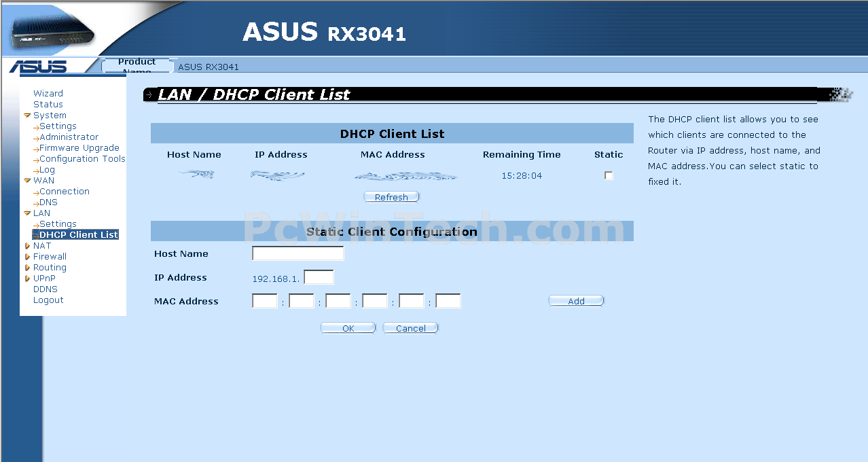The width and height of the screenshot is (868, 462).
Task: Go to Firmware Upgrade
Action: (x=79, y=148)
